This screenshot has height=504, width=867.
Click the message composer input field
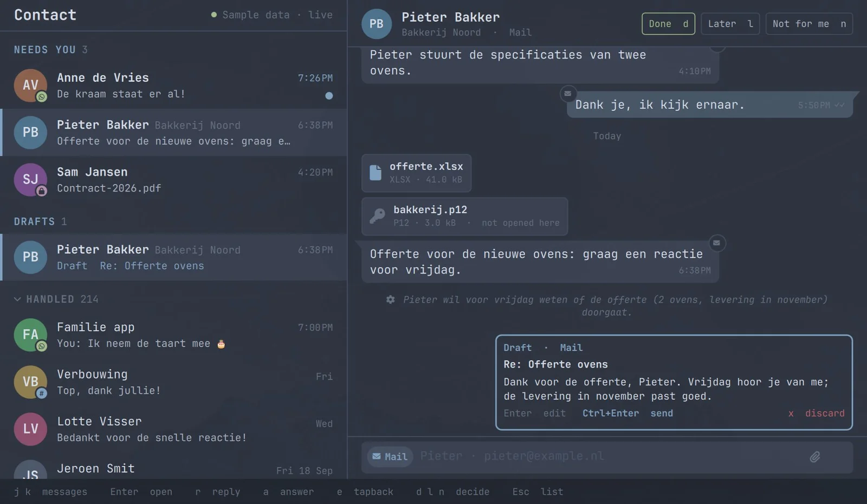[607, 457]
